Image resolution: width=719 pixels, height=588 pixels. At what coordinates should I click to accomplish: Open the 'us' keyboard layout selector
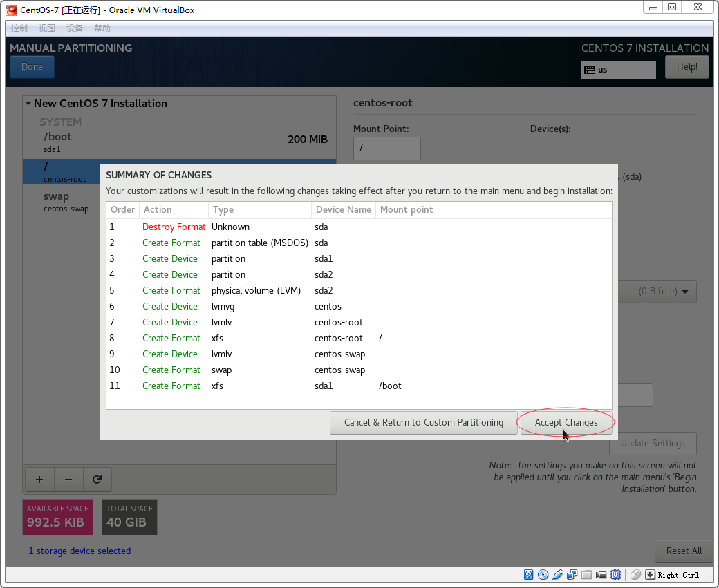click(618, 70)
